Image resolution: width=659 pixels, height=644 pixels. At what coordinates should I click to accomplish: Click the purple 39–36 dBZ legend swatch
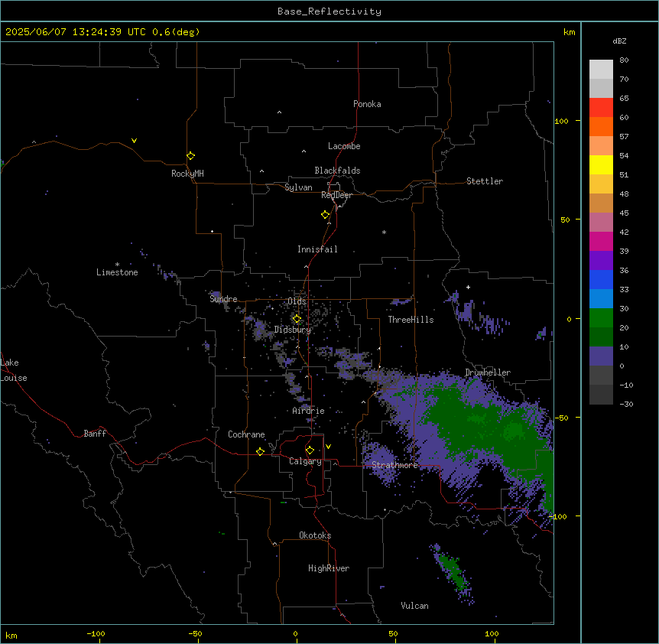pos(601,261)
